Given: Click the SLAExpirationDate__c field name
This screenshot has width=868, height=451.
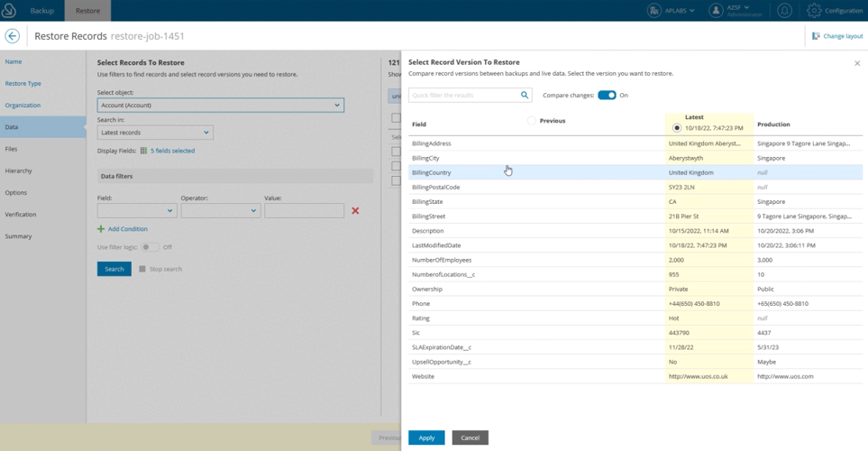Looking at the screenshot, I should pos(441,347).
